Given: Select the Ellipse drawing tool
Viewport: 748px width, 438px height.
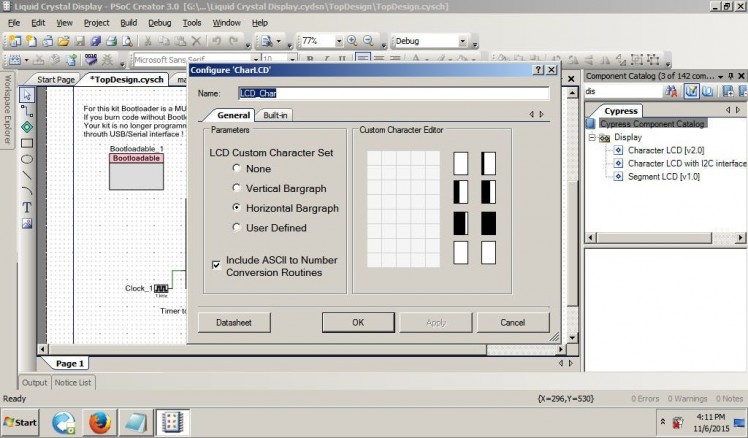Looking at the screenshot, I should (x=27, y=159).
